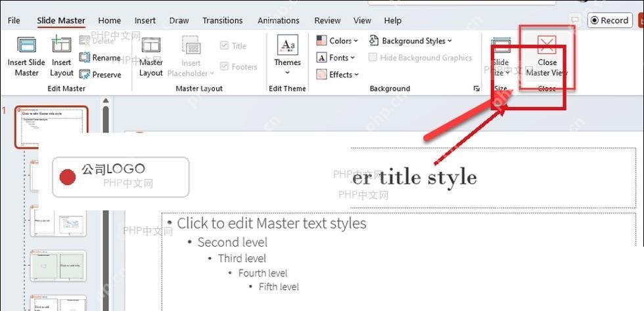Click the Insert Layout icon
The image size is (644, 311).
pos(62,45)
